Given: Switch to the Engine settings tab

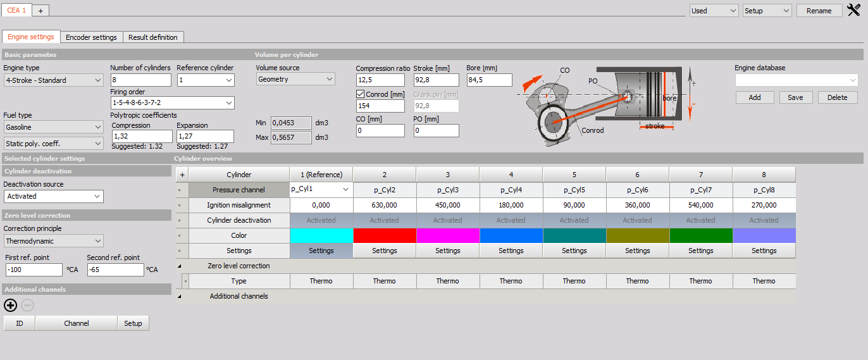Looking at the screenshot, I should pyautogui.click(x=31, y=37).
